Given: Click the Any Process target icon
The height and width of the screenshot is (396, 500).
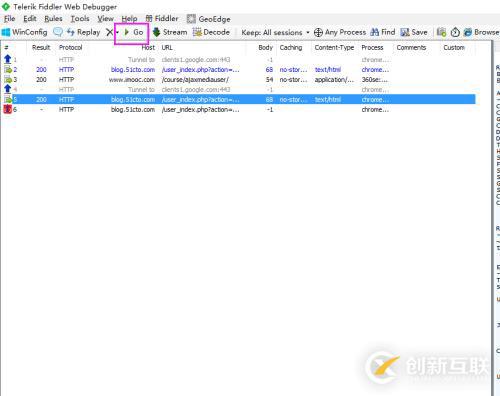Looking at the screenshot, I should click(318, 32).
